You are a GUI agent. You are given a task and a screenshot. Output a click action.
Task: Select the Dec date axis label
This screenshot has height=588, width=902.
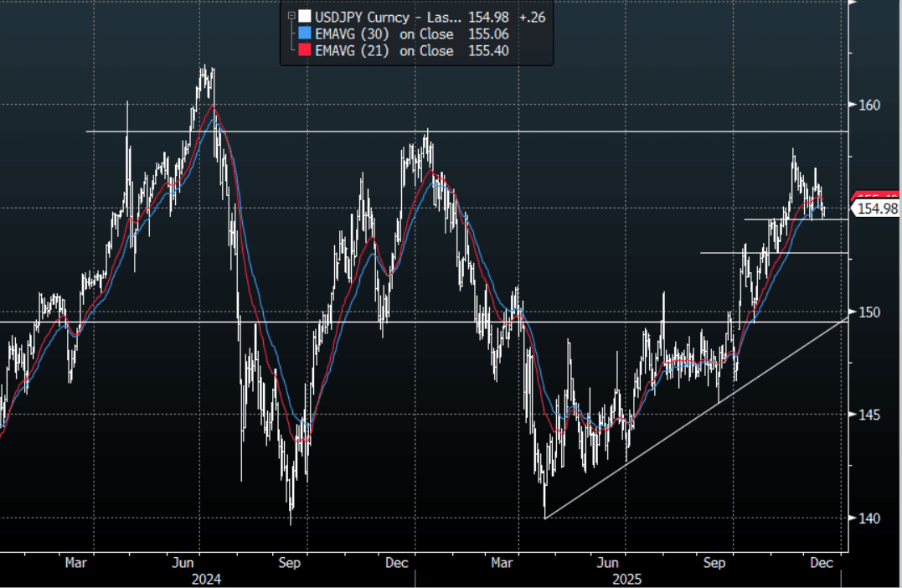pos(822,562)
